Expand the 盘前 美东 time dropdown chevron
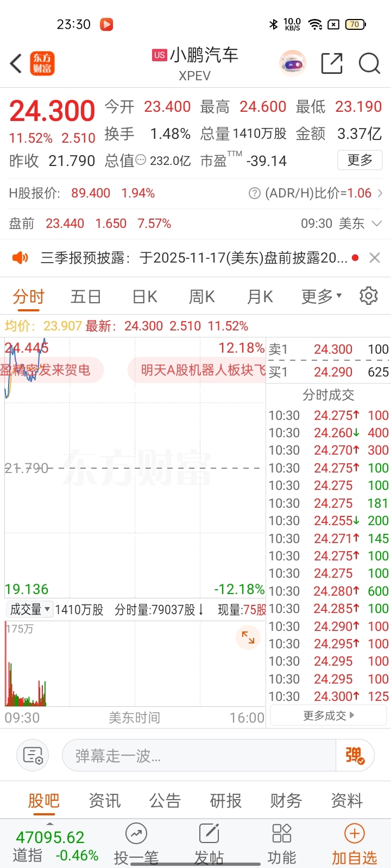This screenshot has width=391, height=868. [377, 224]
